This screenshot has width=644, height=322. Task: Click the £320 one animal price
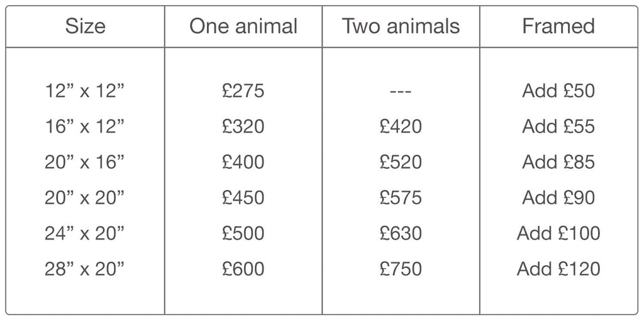coord(243,127)
